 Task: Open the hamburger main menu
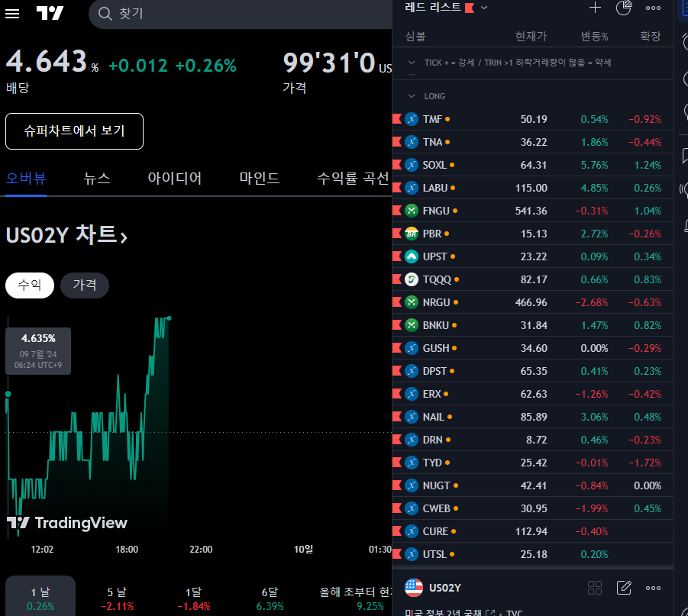pyautogui.click(x=12, y=14)
